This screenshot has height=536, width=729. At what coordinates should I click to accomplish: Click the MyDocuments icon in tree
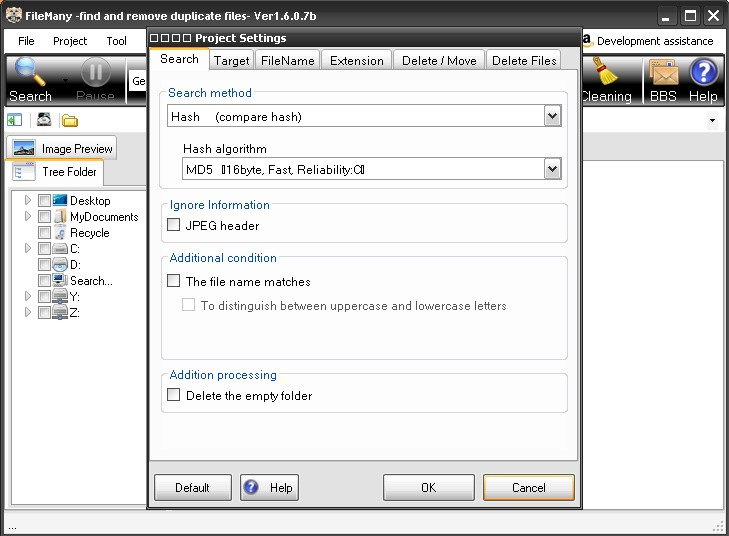point(60,217)
